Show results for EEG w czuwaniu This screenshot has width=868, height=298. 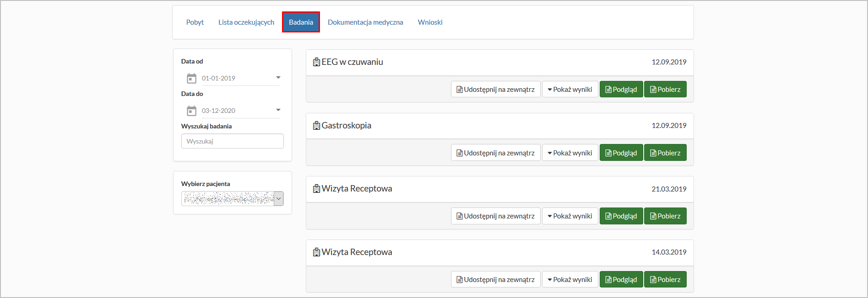pyautogui.click(x=570, y=90)
